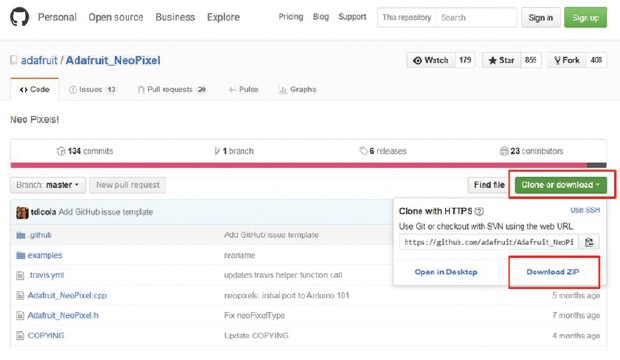Open HTTPS clone help question icon

click(x=479, y=211)
